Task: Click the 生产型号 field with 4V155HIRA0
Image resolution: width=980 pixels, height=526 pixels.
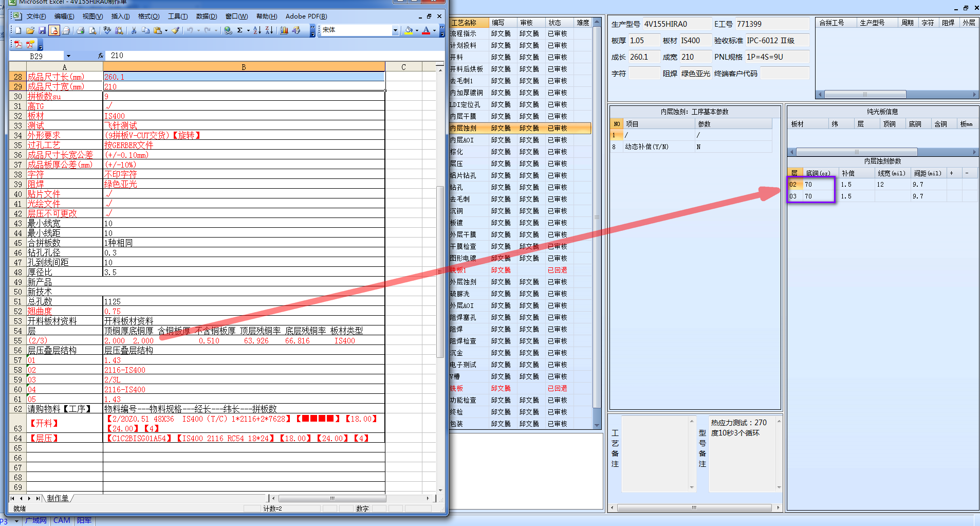Action: 676,24
